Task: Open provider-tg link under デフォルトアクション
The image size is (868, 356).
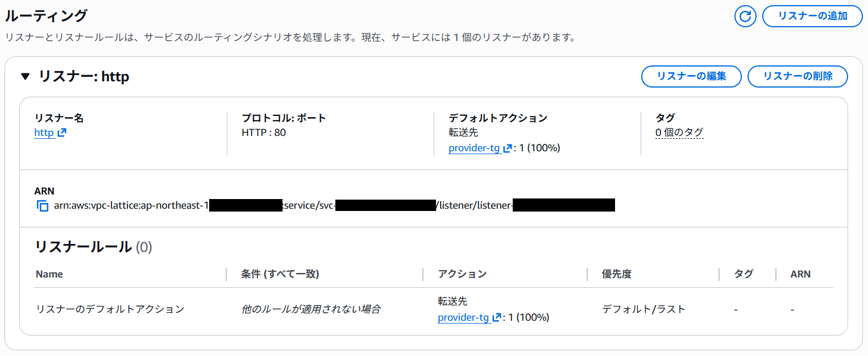Action: [x=474, y=148]
